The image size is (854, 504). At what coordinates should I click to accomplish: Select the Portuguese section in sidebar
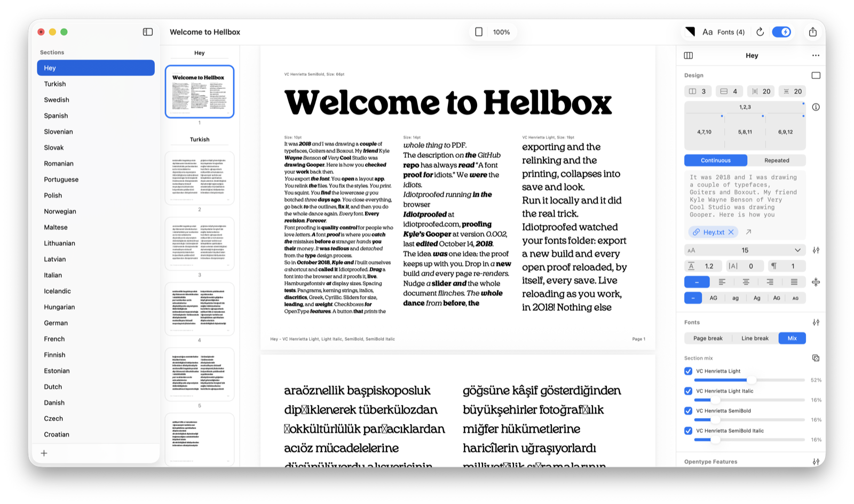click(x=96, y=179)
